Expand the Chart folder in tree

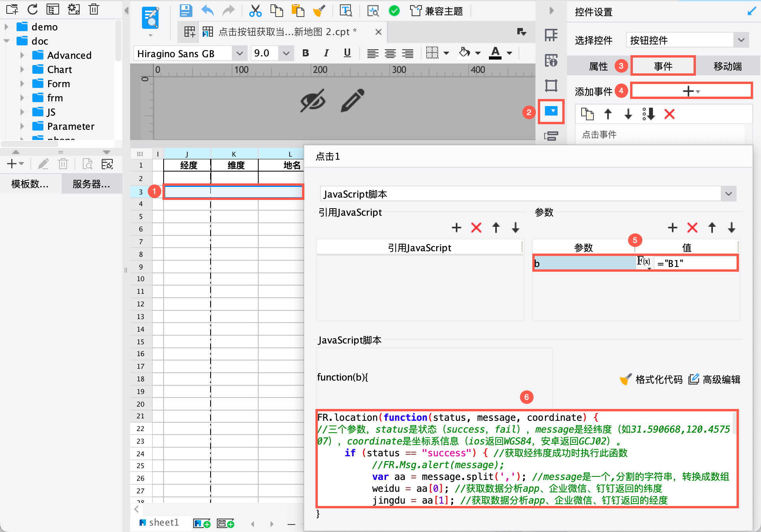(x=22, y=70)
